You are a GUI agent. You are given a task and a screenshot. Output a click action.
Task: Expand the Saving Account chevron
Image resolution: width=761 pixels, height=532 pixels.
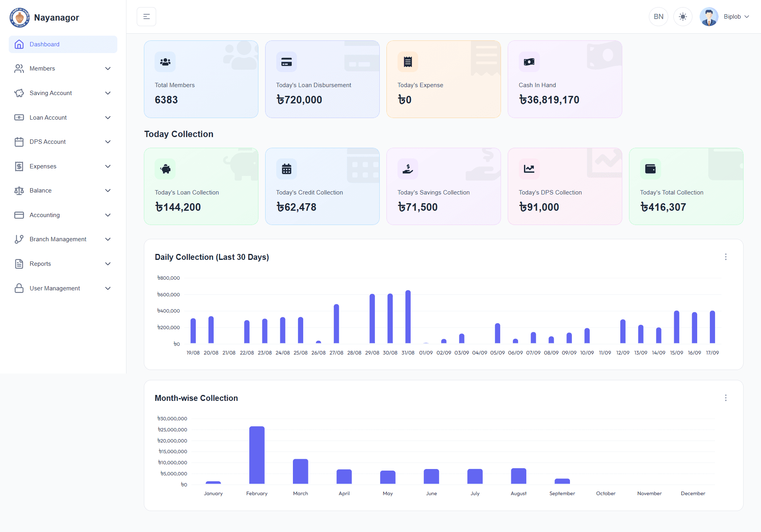click(x=108, y=93)
